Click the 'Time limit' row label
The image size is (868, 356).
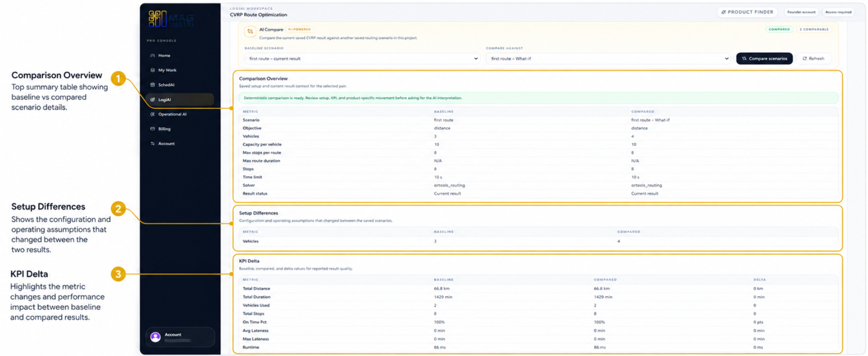click(x=252, y=177)
